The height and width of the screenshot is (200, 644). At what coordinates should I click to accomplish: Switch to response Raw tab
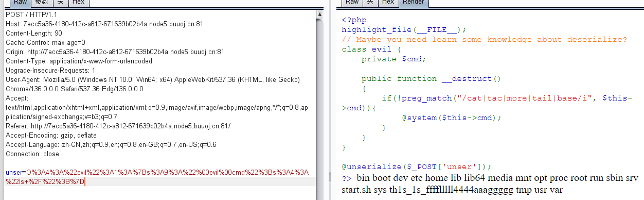[x=352, y=3]
